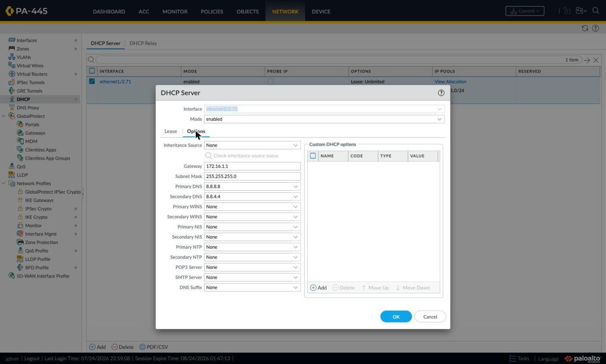Viewport: 606px width, 364px height.
Task: Toggle the Probe IP checkbox
Action: [x=270, y=81]
